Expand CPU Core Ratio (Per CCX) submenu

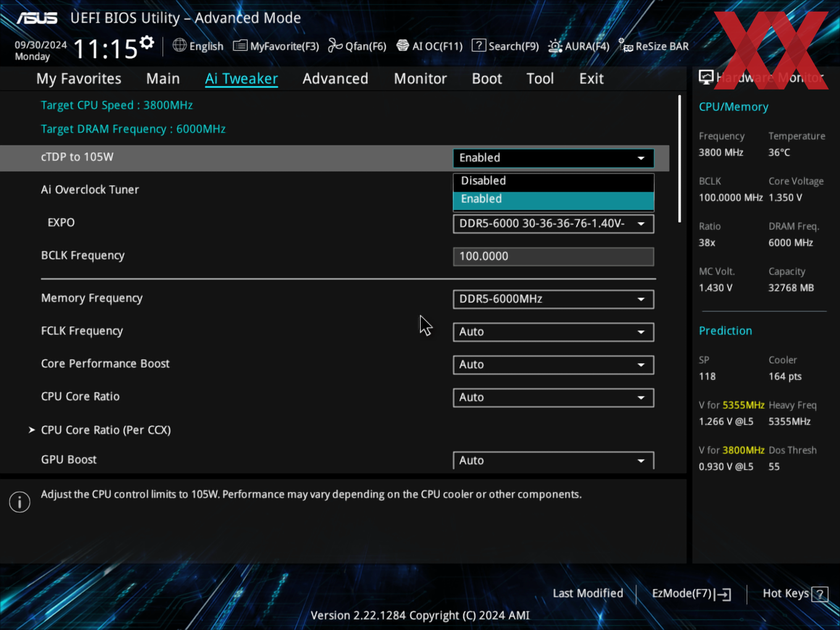coord(106,430)
